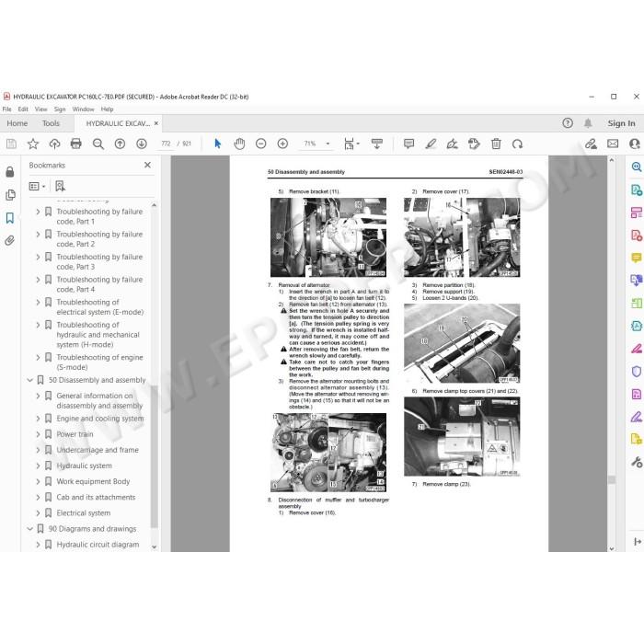
Task: Toggle the page thumbnails panel icon
Action: pyautogui.click(x=10, y=195)
